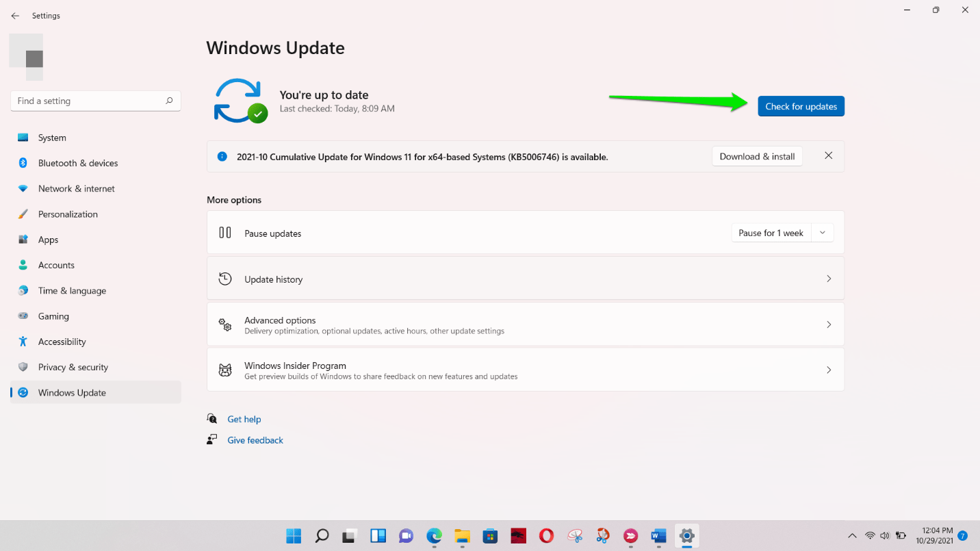Expand Update history
This screenshot has width=980, height=551.
click(x=526, y=279)
